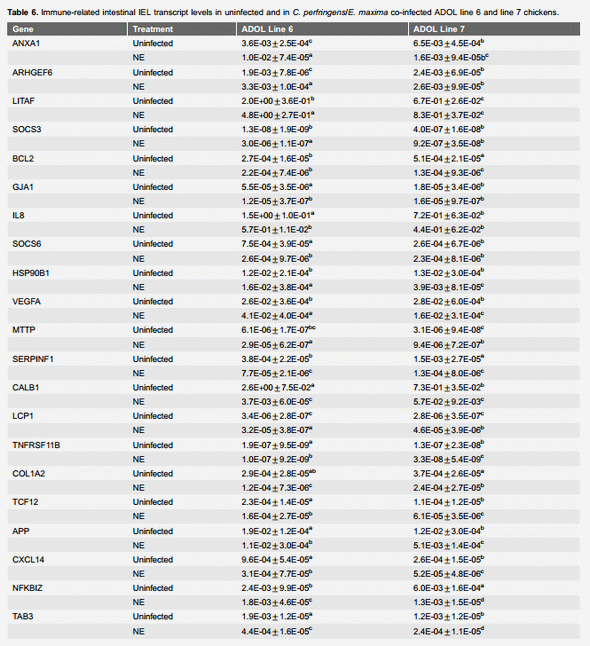Click the TAB3 gene name

[23, 617]
